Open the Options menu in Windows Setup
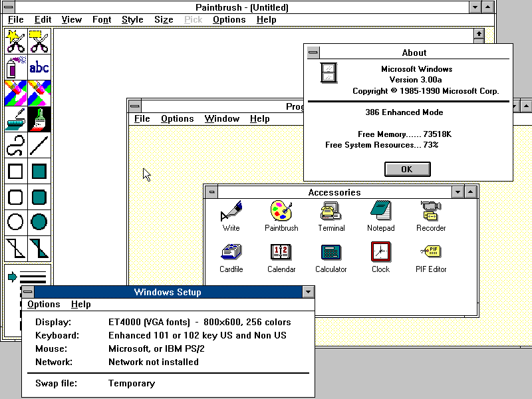This screenshot has width=532, height=399. 43,304
